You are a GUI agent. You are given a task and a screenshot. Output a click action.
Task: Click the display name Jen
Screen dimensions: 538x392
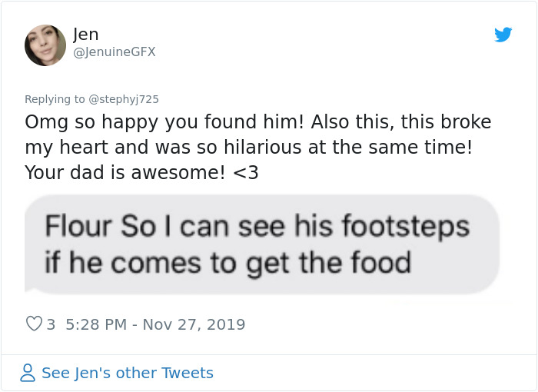tap(85, 35)
